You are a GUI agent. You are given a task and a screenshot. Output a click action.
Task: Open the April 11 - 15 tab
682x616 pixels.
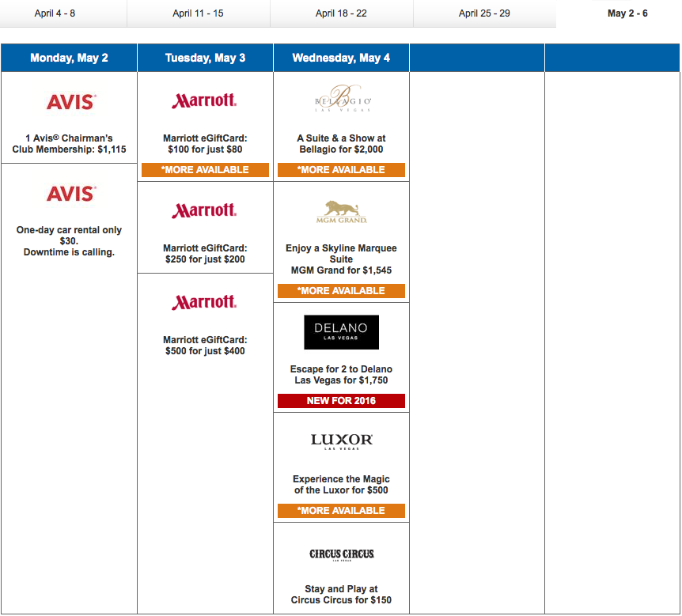click(x=198, y=13)
